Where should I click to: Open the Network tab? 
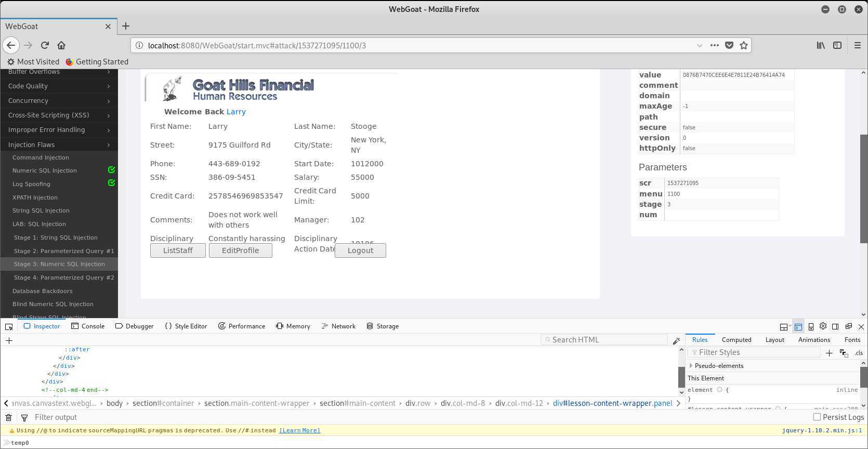coord(338,326)
